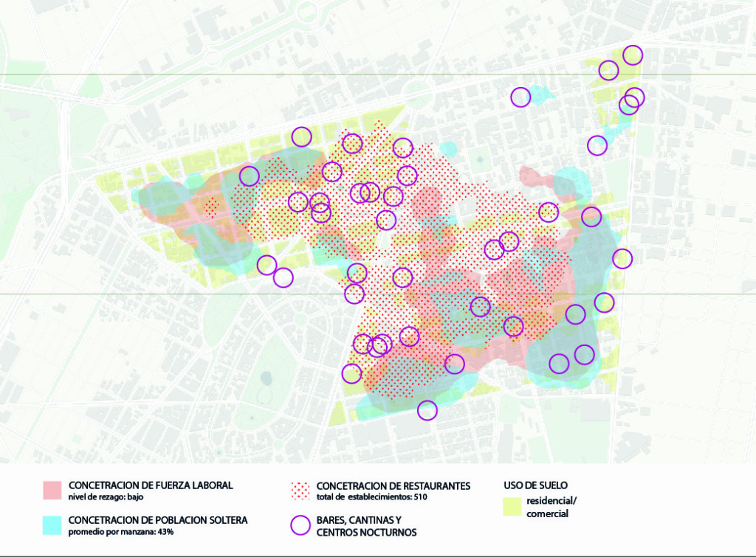Select the 'CONCETRACION DE RESTAURANTES' label
Viewport: 756px width, 557px height.
click(394, 485)
